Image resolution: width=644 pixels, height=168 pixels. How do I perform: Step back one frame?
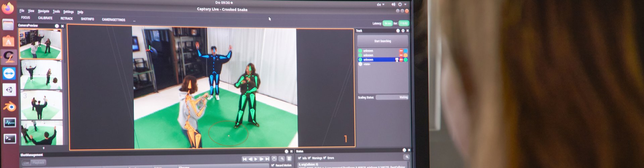250,159
